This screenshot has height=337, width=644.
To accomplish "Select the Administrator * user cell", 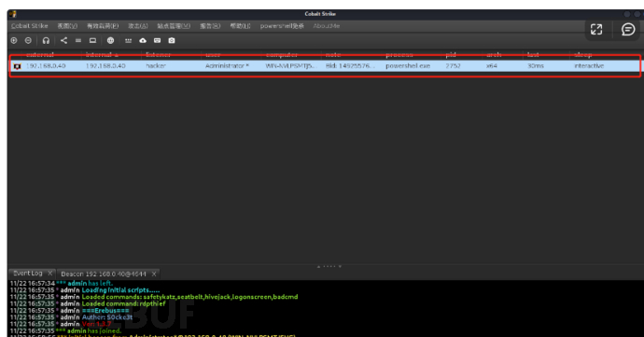I will point(227,65).
